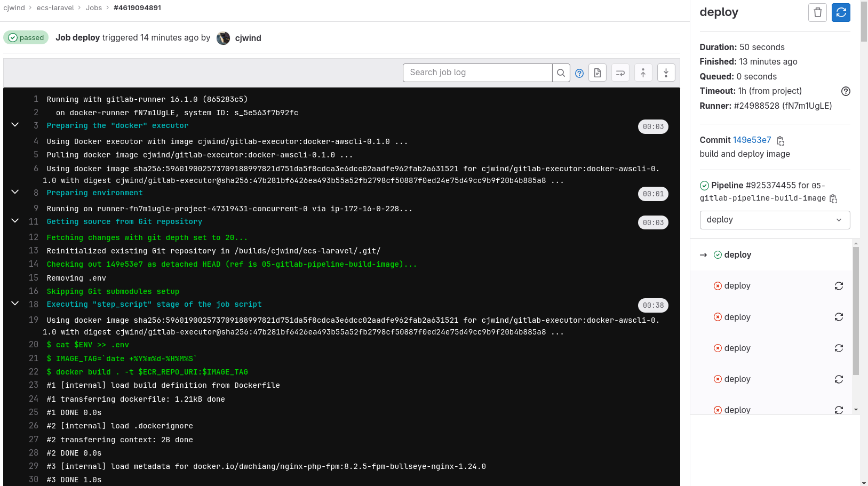868x486 pixels.
Task: Erase job log with trash icon
Action: (x=817, y=12)
